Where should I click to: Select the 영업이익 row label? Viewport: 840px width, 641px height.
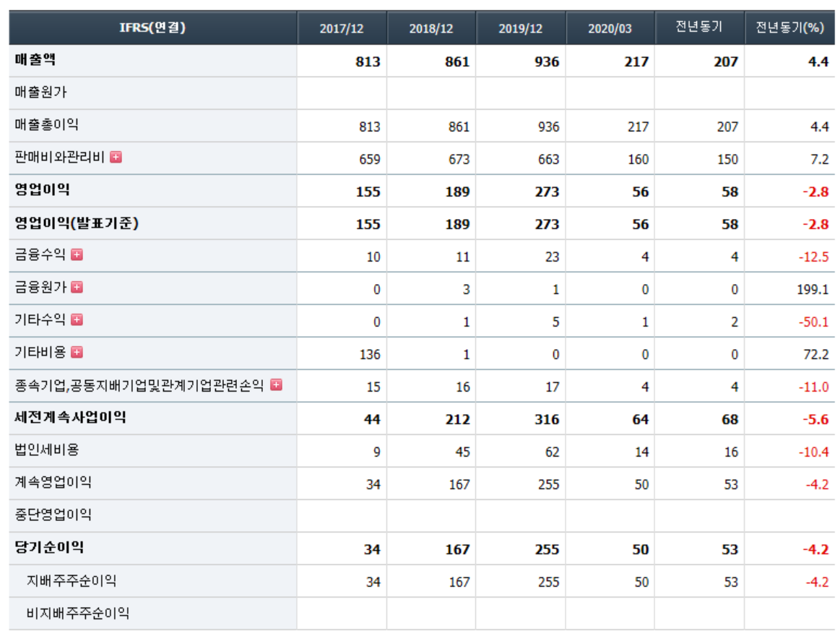click(x=42, y=190)
